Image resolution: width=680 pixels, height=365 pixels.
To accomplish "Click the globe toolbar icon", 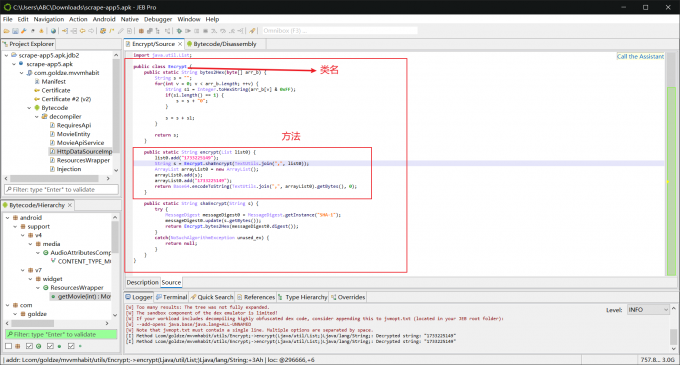I will click(x=53, y=31).
